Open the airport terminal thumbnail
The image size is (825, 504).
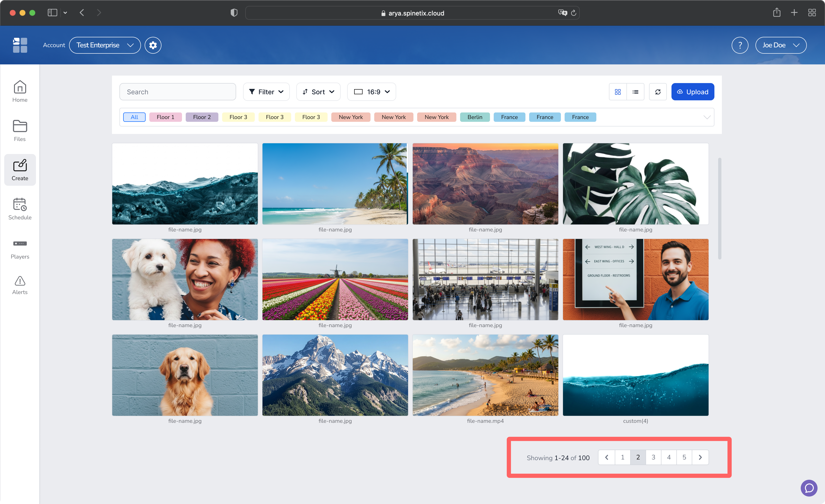pyautogui.click(x=485, y=279)
